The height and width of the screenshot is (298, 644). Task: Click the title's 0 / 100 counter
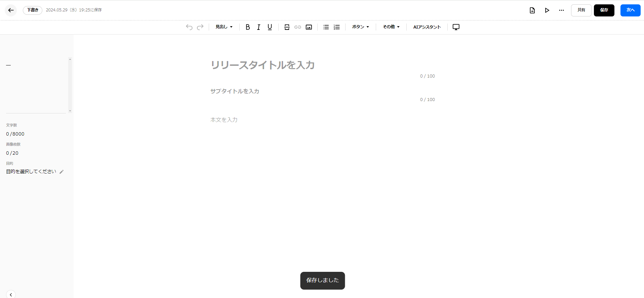427,76
